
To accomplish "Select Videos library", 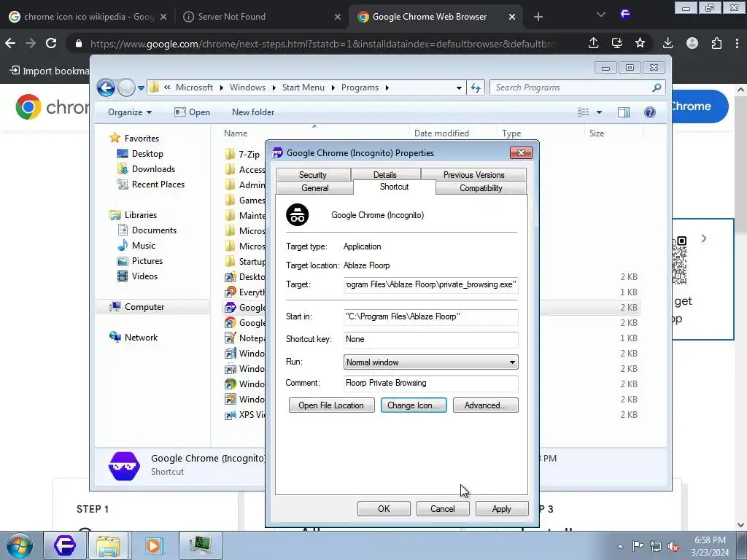I will (x=137, y=276).
